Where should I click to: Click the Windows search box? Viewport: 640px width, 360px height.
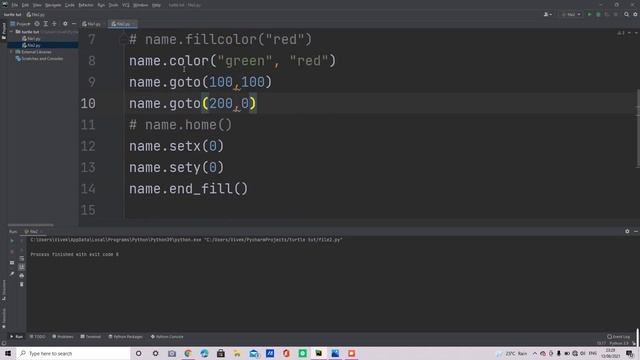tap(73, 353)
